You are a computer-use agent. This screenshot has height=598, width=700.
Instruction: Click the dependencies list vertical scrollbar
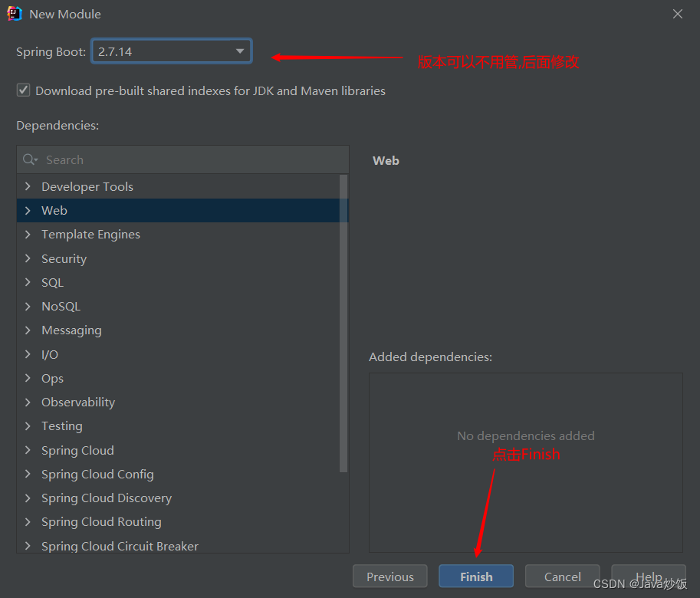click(343, 324)
